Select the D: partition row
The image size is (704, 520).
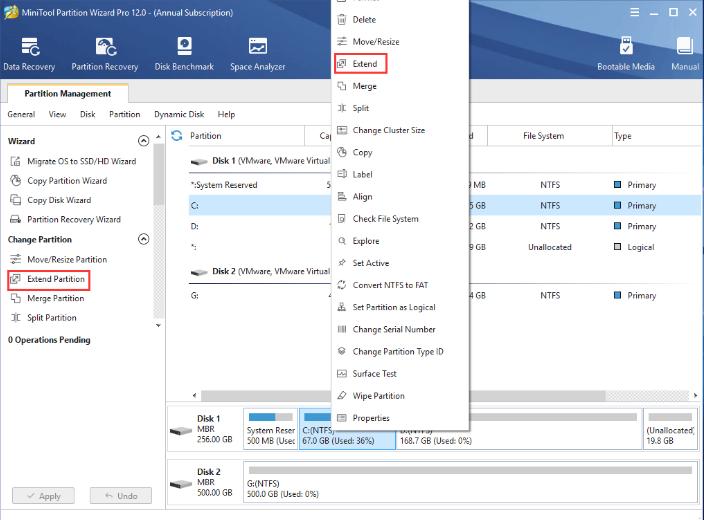(x=260, y=226)
